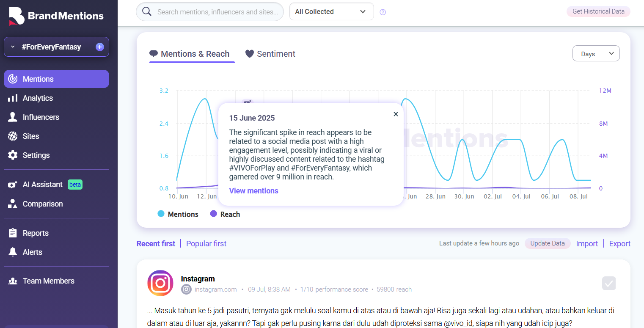Open the Sites globe section
The width and height of the screenshot is (644, 328).
click(x=30, y=136)
